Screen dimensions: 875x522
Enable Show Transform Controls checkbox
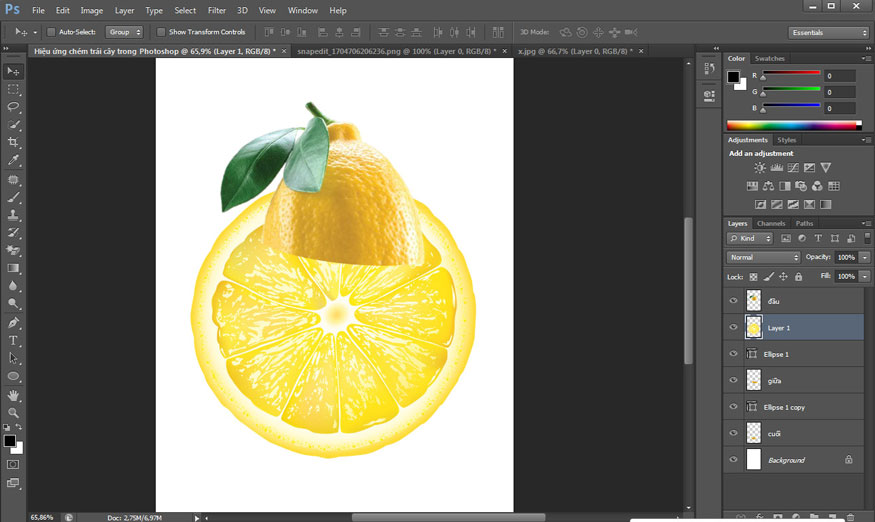coord(161,32)
